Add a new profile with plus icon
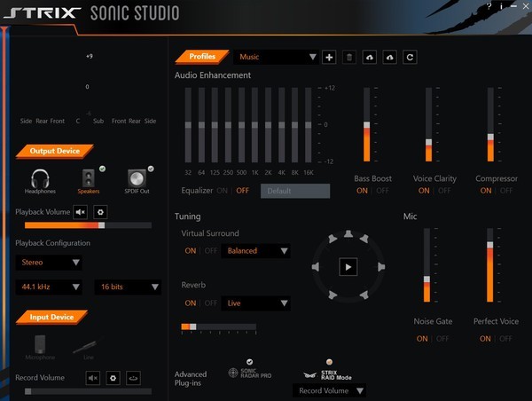 click(x=329, y=57)
